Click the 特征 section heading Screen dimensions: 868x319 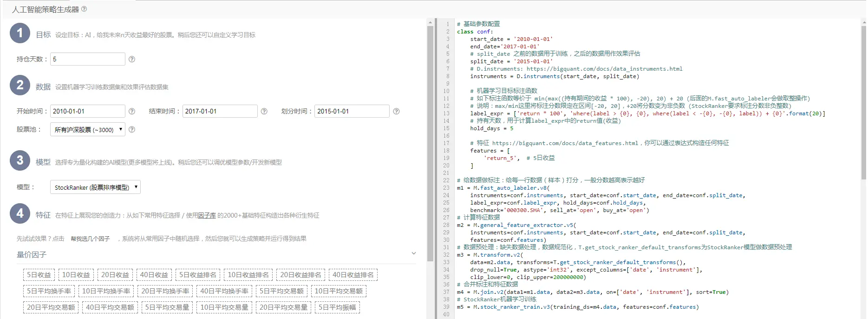click(43, 215)
